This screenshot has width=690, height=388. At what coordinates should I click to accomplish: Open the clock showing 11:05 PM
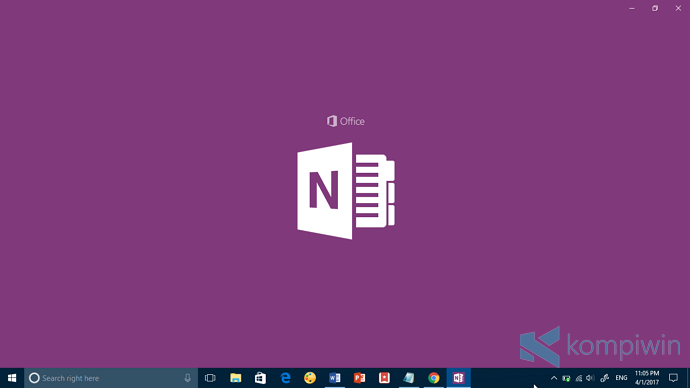coord(647,378)
